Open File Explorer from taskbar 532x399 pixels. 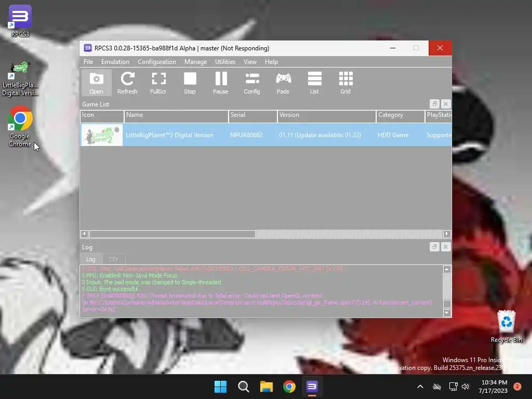tap(267, 387)
